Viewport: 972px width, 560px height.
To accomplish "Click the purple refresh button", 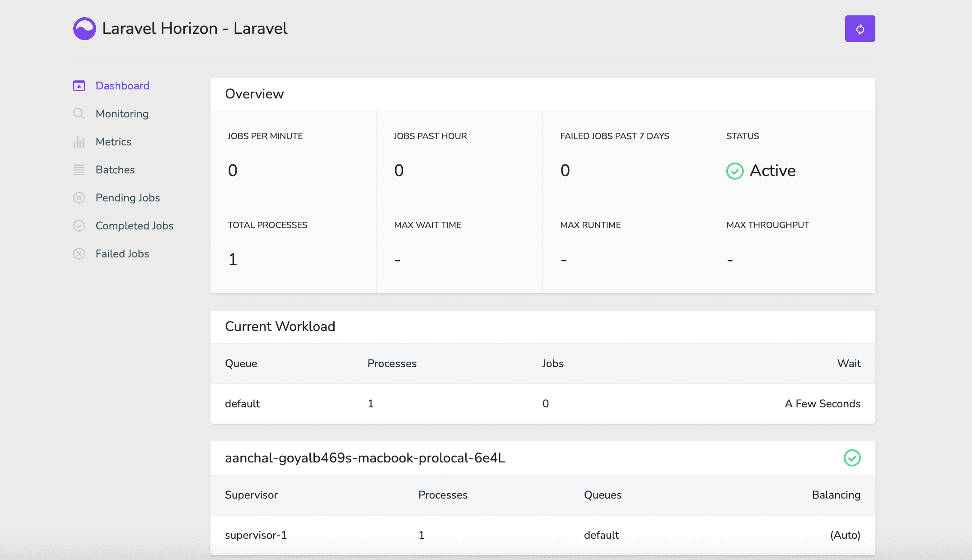I will click(x=860, y=28).
